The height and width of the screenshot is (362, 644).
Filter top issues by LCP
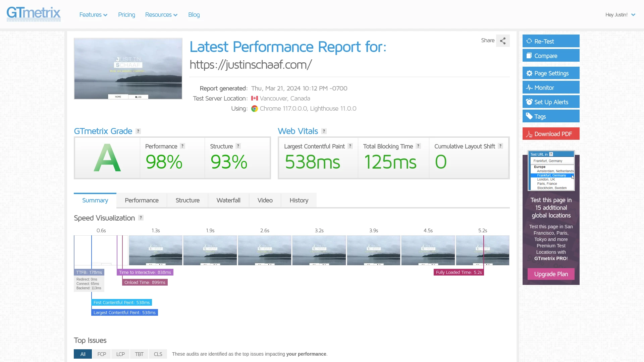pyautogui.click(x=120, y=354)
